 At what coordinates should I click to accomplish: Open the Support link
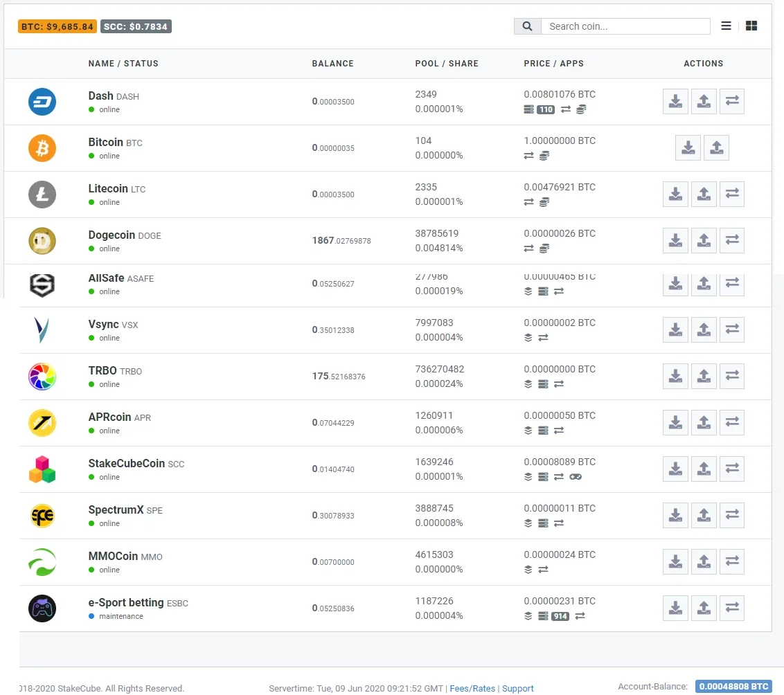pos(517,689)
